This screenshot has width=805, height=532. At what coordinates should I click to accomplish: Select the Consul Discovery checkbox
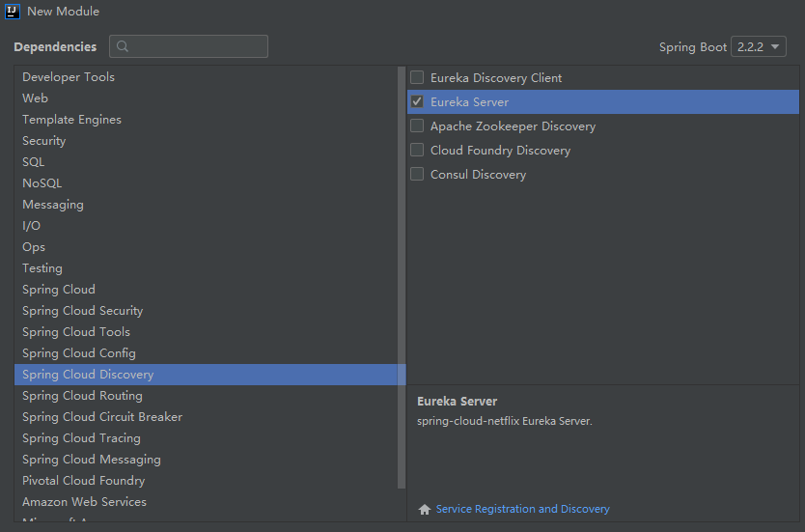click(x=417, y=174)
